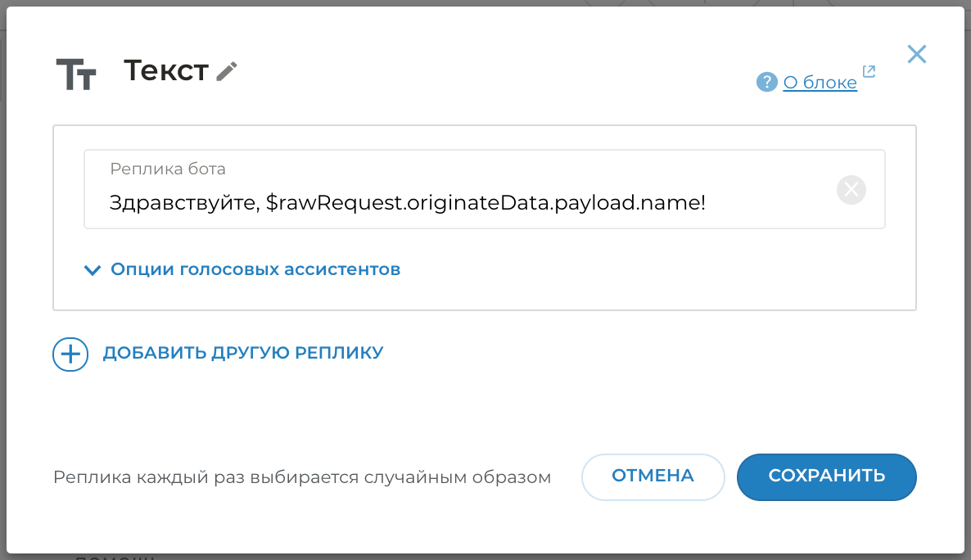Click the external link icon near "О блоке"
This screenshot has width=971, height=560.
point(869,72)
